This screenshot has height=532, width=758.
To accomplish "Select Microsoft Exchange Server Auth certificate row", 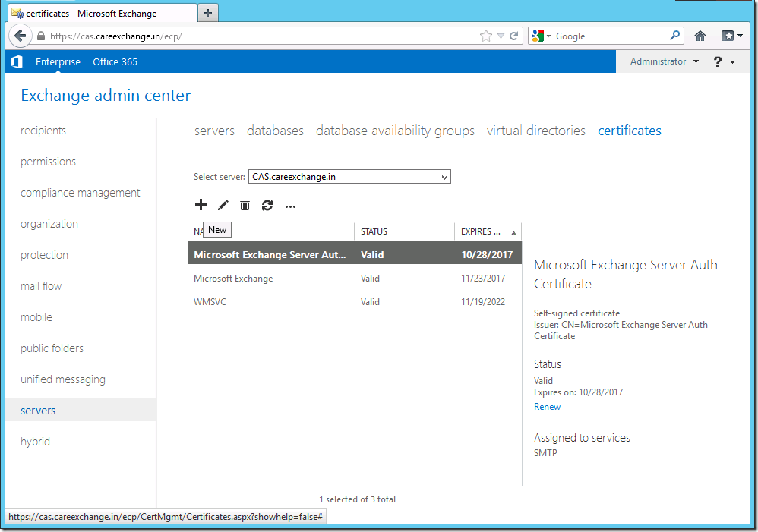I will coord(355,255).
